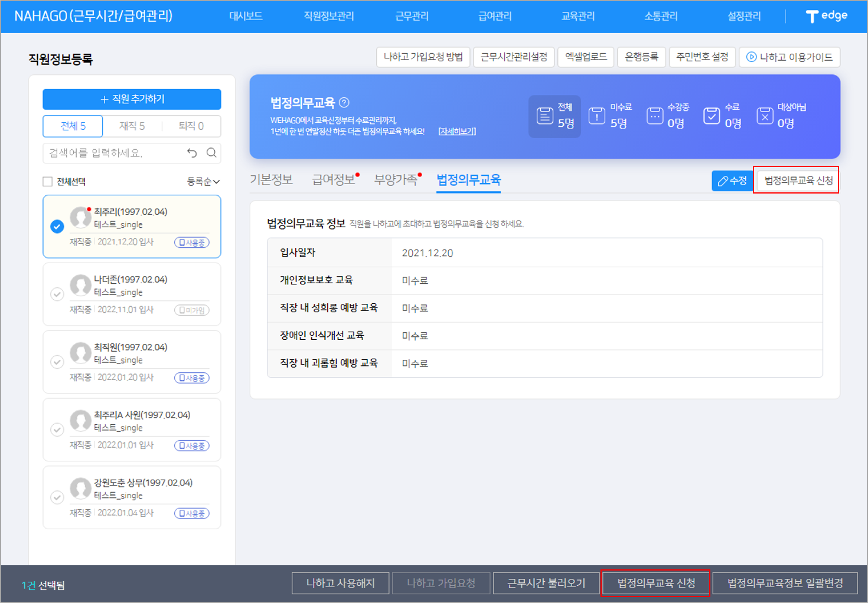The width and height of the screenshot is (868, 603).
Task: Uncheck 최주리 employee selection
Action: point(57,227)
